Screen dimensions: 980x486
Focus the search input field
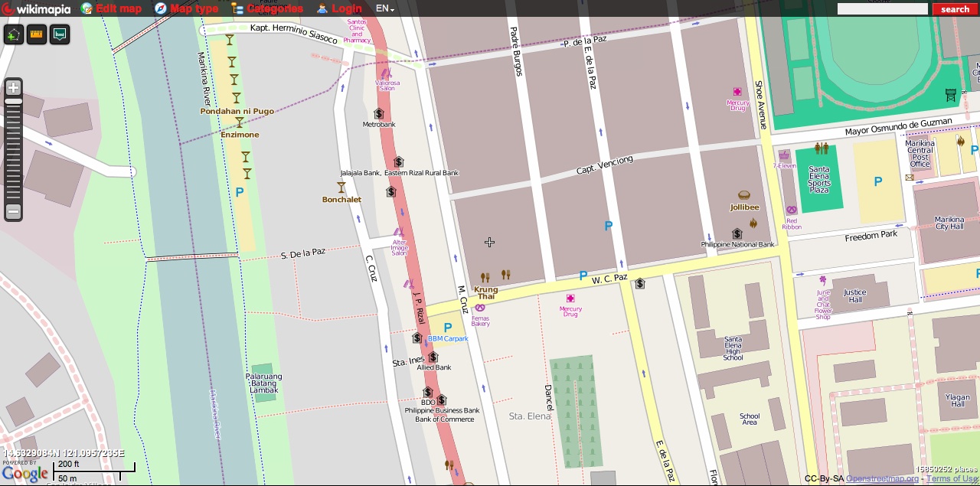[x=882, y=9]
